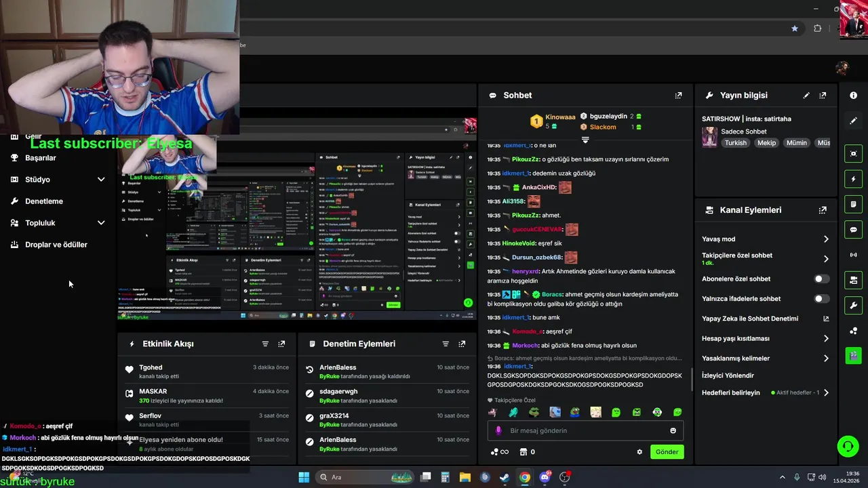Viewport: 868px width, 488px height.
Task: Collapse the chat leaderboard arrow
Action: tap(585, 140)
